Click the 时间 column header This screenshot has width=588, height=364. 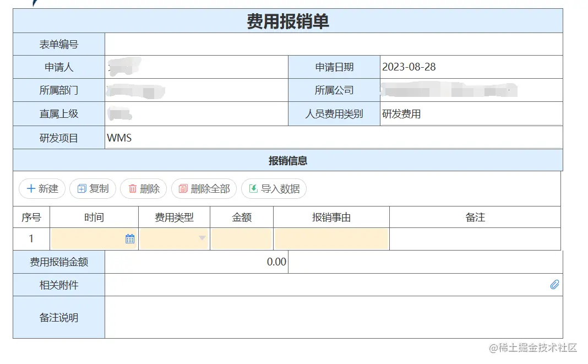94,218
